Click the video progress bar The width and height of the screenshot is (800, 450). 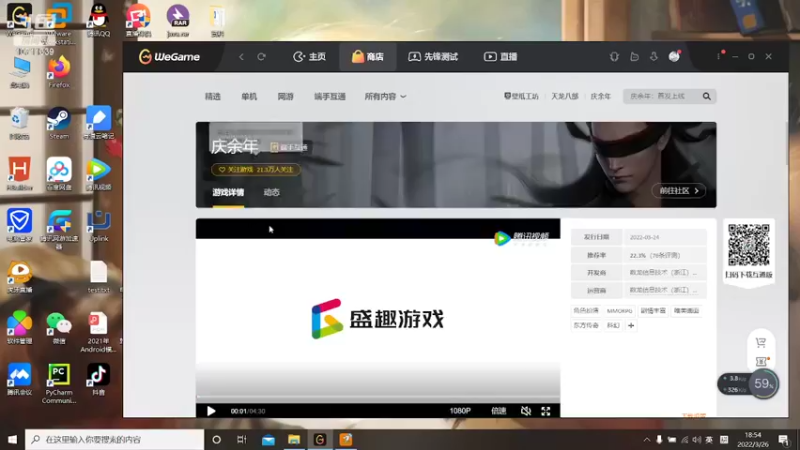coord(378,397)
